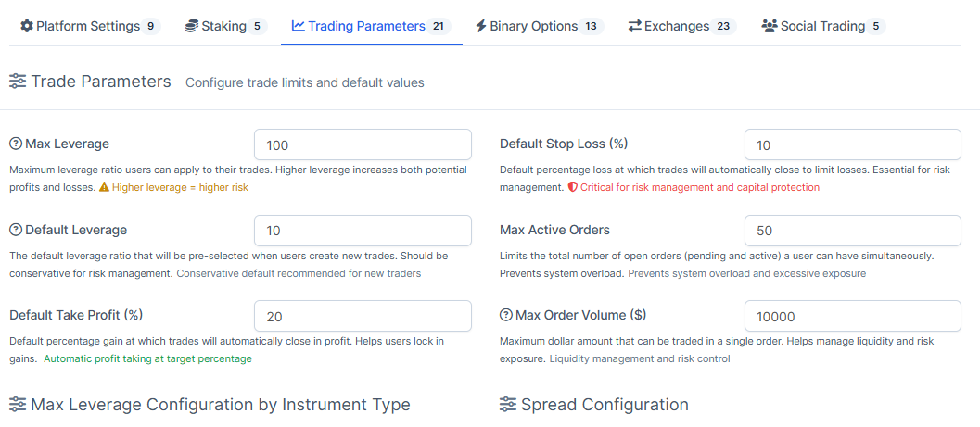Click the Spread Configuration sliders icon
This screenshot has width=980, height=427.
[x=508, y=405]
